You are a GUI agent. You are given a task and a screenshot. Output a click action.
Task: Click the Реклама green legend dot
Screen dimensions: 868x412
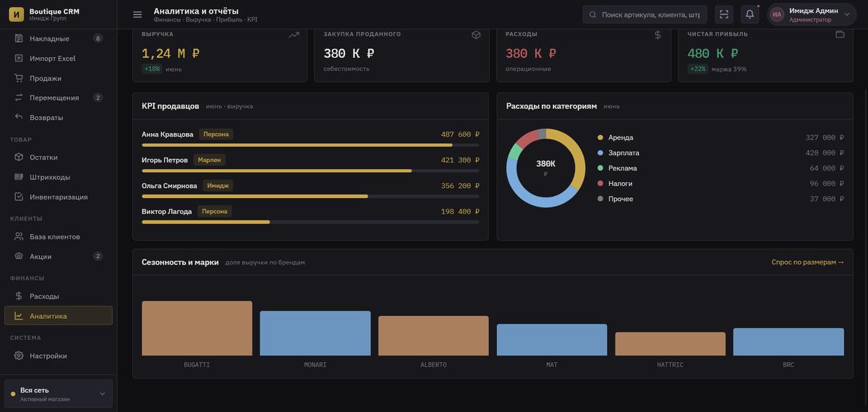pos(600,168)
